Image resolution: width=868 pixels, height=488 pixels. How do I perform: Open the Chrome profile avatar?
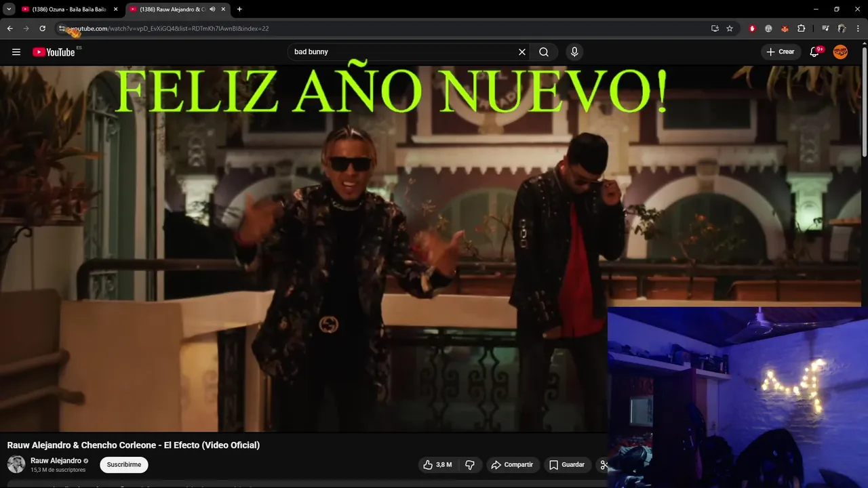842,28
